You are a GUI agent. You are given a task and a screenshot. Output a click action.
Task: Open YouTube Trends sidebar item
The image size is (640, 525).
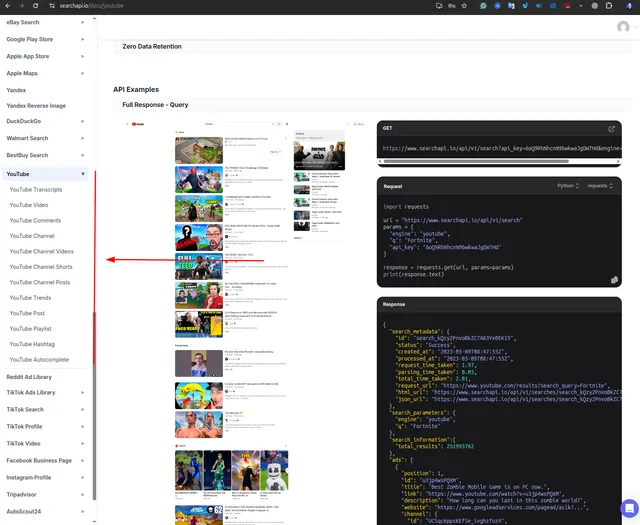(30, 298)
